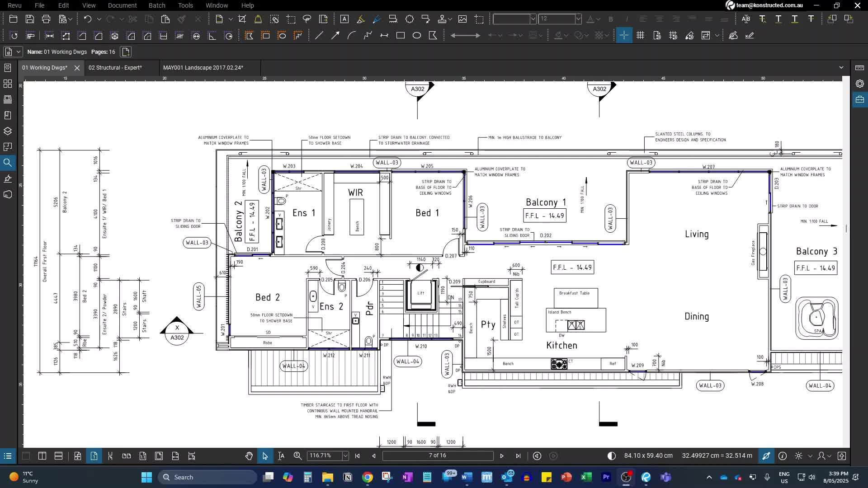
Task: Open the Tool Chest briefcase panel
Action: 859,99
